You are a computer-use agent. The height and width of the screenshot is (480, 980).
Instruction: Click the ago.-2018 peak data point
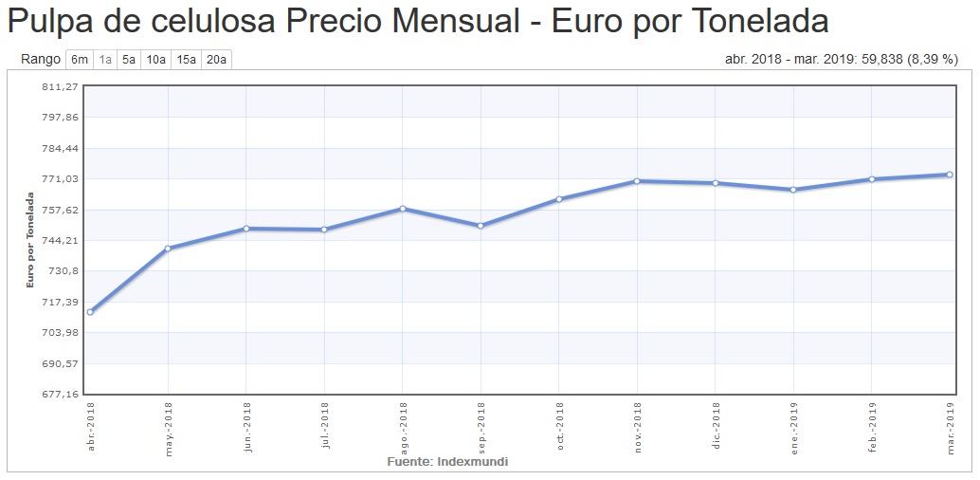[403, 209]
